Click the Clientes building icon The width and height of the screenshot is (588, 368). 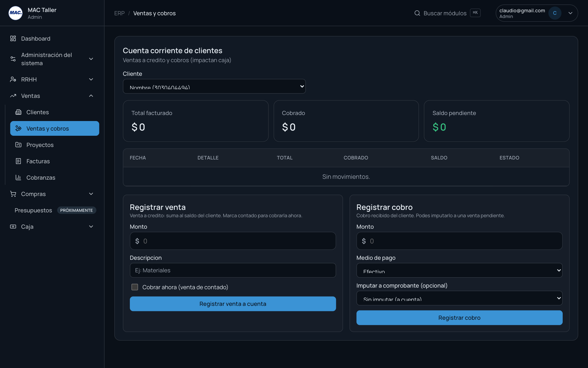(18, 112)
